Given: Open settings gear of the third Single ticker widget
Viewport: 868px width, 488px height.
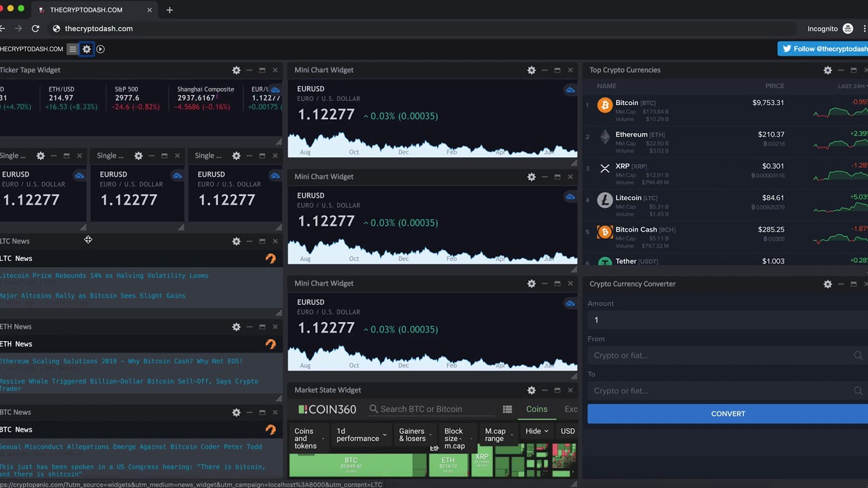Looking at the screenshot, I should coord(237,156).
